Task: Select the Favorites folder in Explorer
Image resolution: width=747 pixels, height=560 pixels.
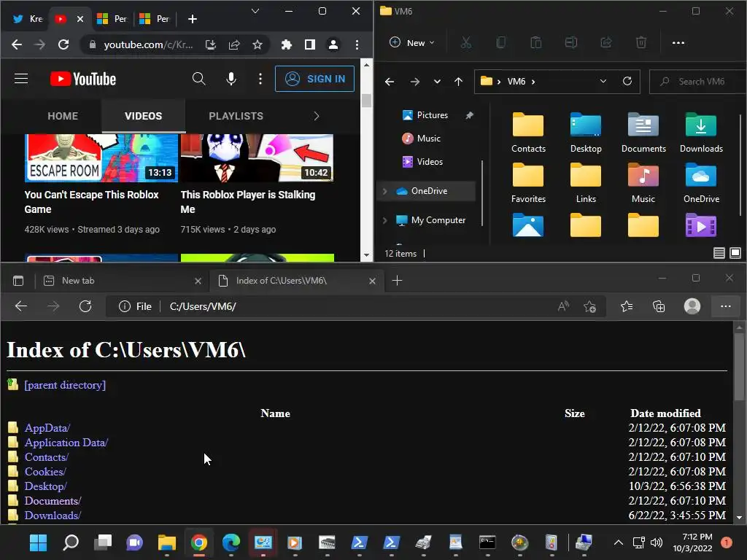Action: [528, 183]
